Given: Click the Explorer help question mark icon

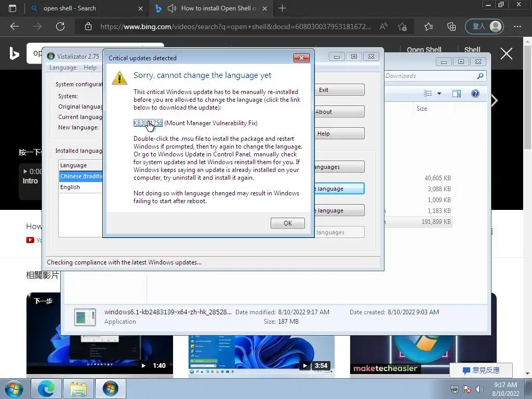Looking at the screenshot, I should [x=475, y=94].
